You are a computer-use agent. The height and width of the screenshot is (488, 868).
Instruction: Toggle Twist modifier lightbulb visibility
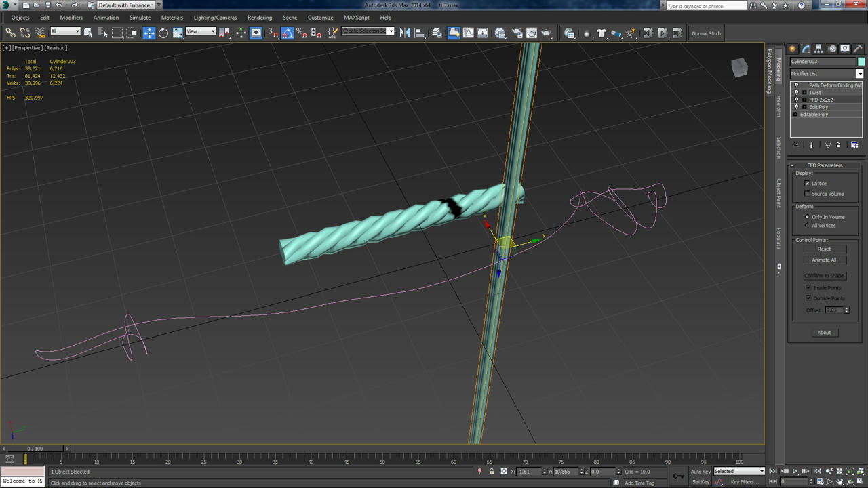pyautogui.click(x=797, y=93)
